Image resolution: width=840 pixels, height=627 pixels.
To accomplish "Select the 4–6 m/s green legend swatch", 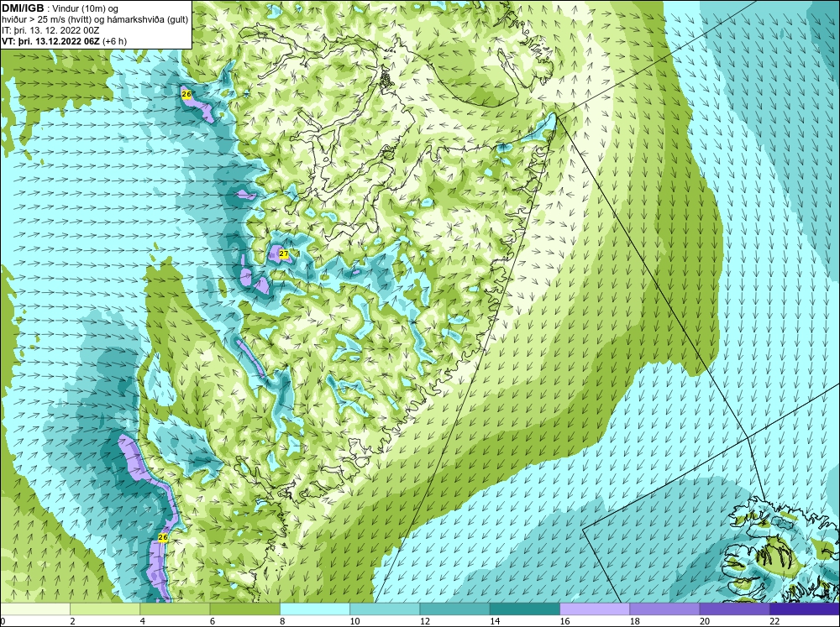I will pos(175,609).
